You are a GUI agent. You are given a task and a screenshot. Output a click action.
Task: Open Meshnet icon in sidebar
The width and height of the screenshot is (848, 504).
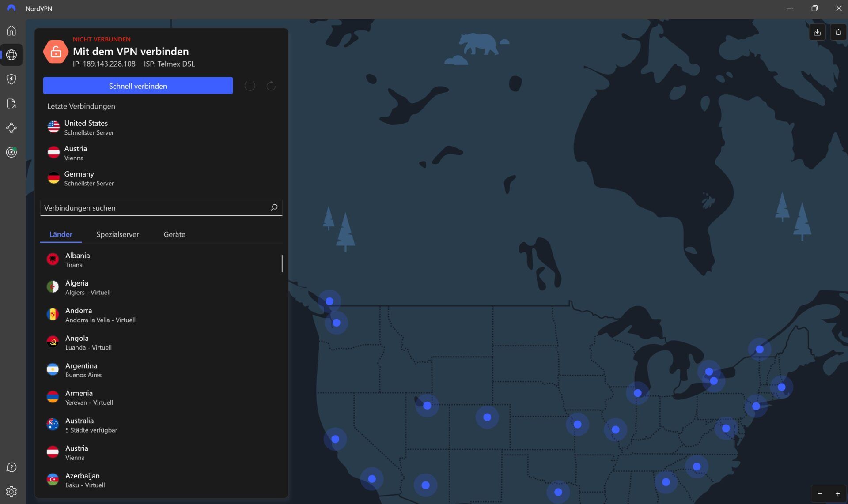[11, 128]
